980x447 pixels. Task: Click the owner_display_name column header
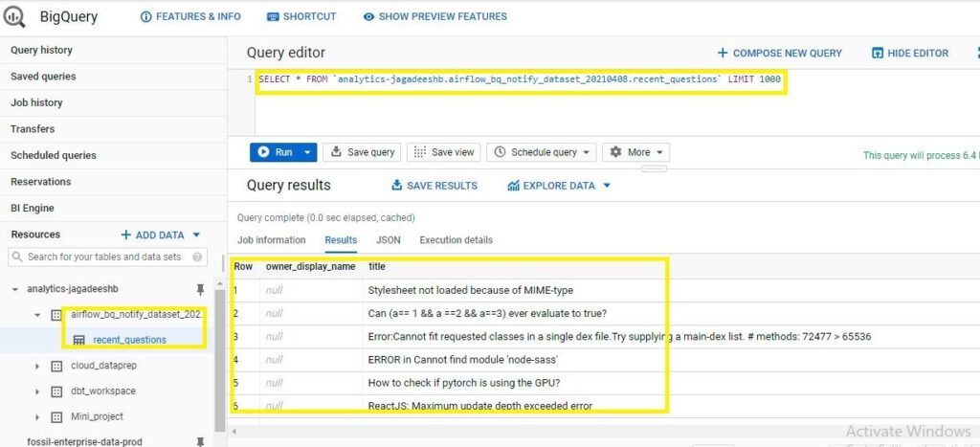pos(311,266)
